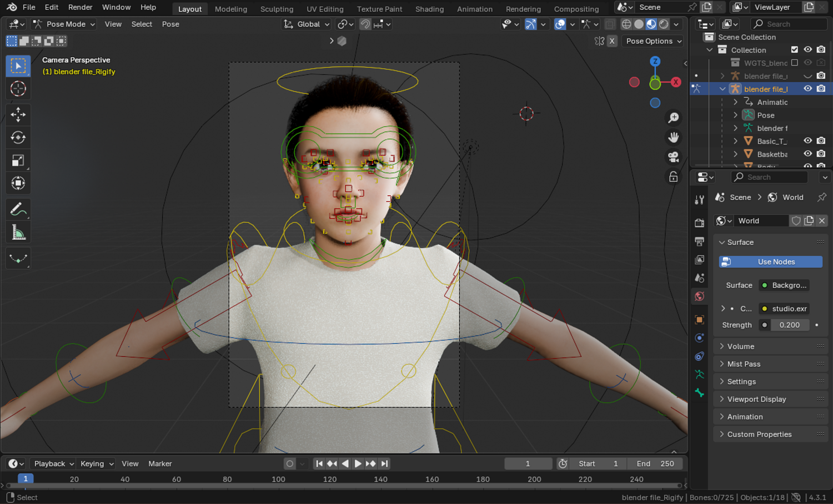This screenshot has height=504, width=833.
Task: Activate the Annotate tool
Action: tap(18, 209)
